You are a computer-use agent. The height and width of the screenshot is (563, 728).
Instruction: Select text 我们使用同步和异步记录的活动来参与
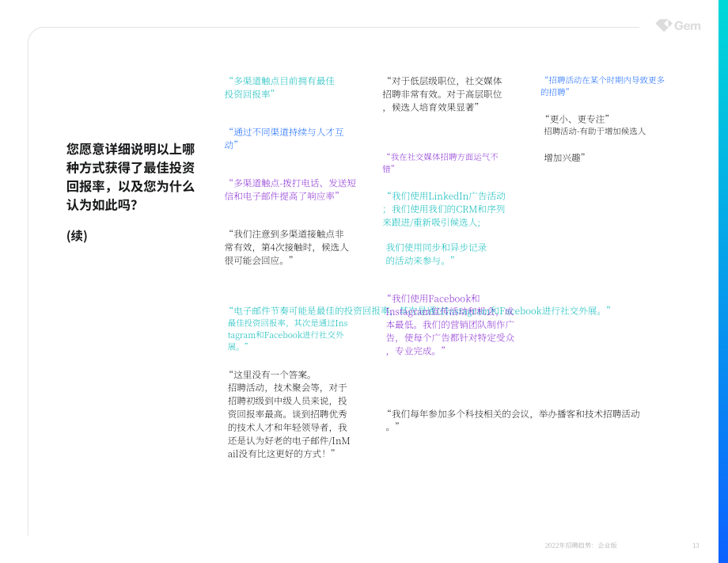436,253
